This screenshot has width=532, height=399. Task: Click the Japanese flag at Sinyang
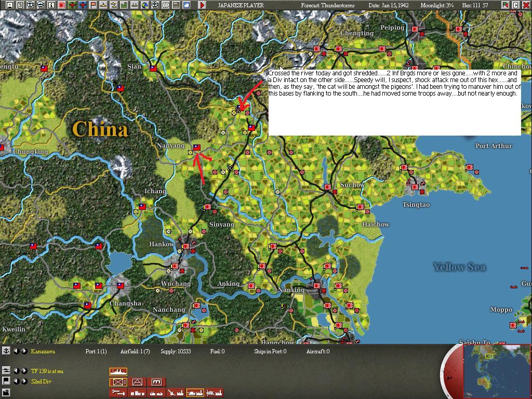[x=207, y=206]
